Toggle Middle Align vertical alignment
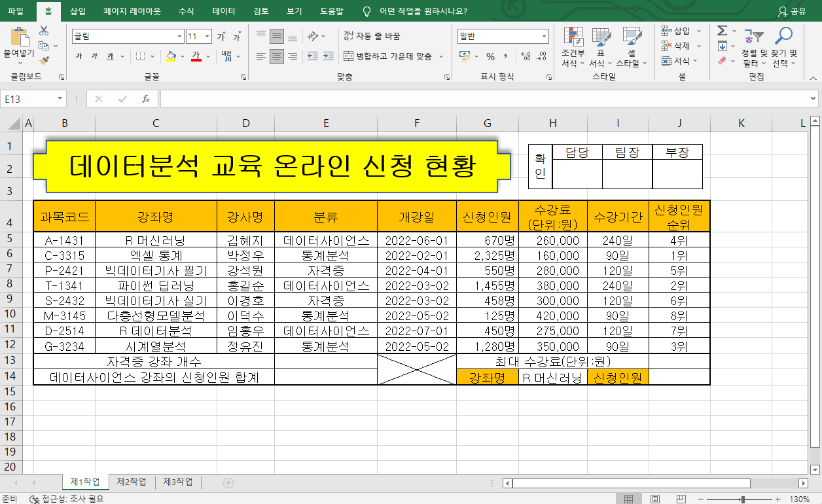 [277, 37]
